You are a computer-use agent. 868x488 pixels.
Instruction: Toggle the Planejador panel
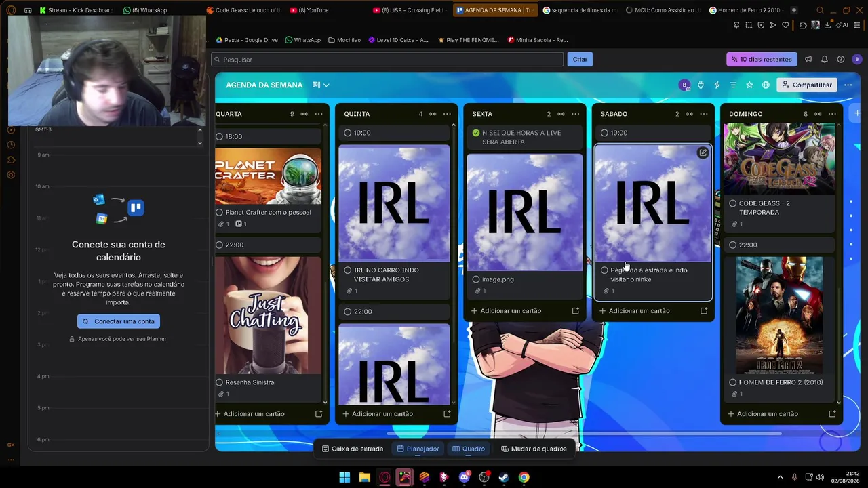(x=418, y=449)
